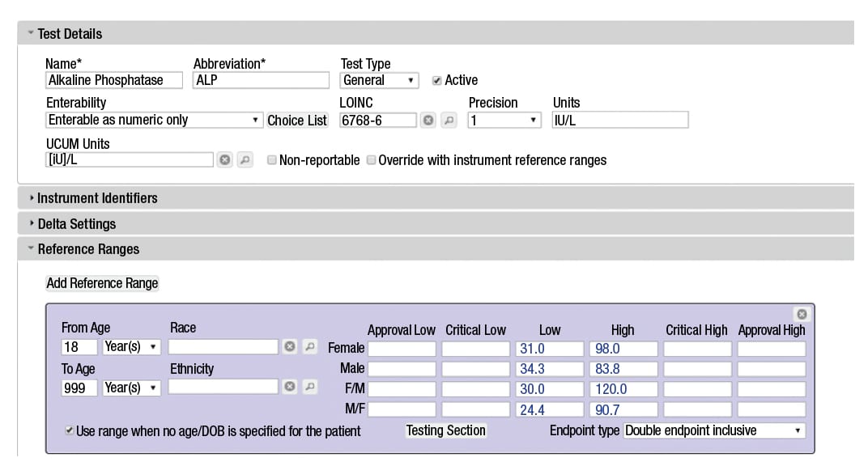Viewport: 868px width, 466px height.
Task: Toggle Override with instrument reference ranges
Action: tap(372, 160)
